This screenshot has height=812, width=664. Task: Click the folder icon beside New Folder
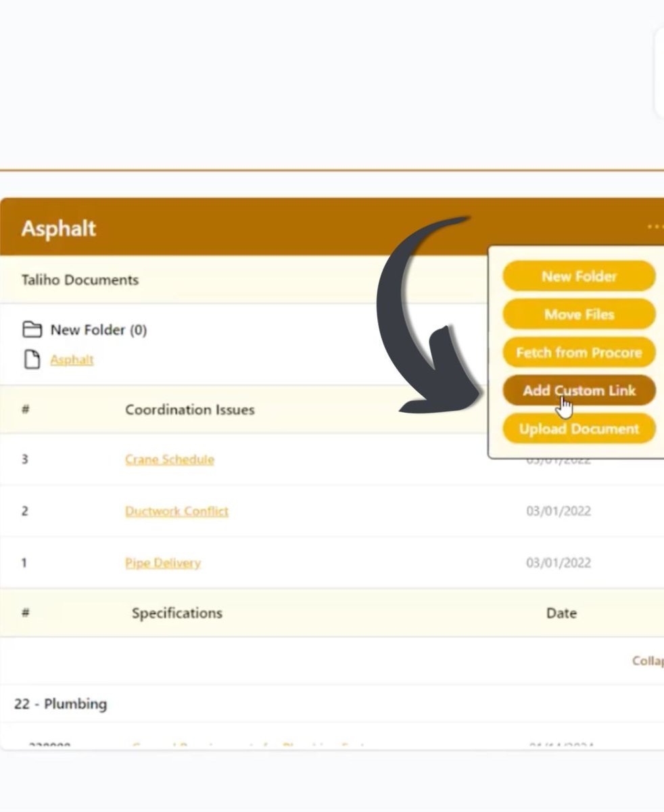[32, 330]
